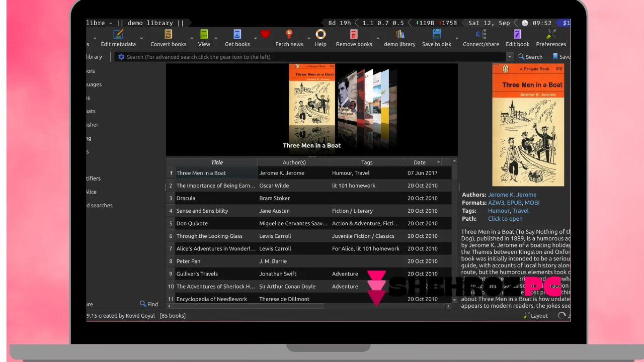Click the Humour tag link
The height and width of the screenshot is (362, 644).
click(499, 211)
